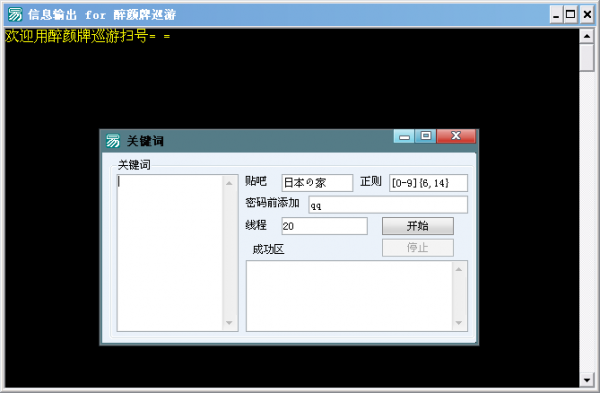The image size is (600, 393).
Task: Click the 开始 start button
Action: point(417,226)
